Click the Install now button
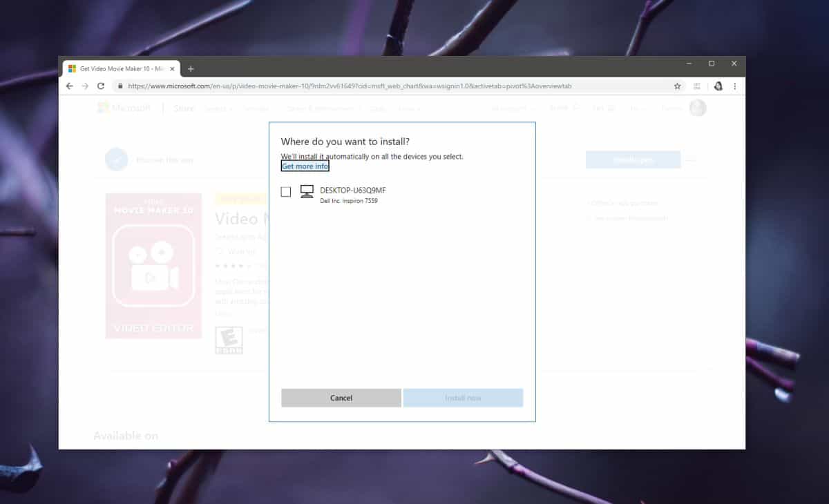Screen dimensions: 829x504 pos(463,398)
